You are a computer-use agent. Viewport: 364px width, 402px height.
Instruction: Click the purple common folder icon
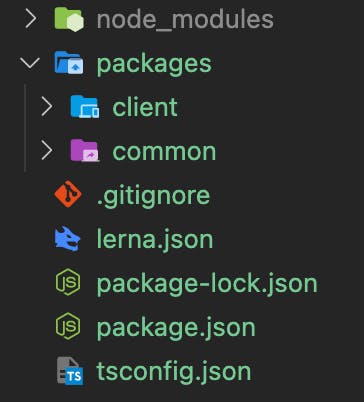85,151
